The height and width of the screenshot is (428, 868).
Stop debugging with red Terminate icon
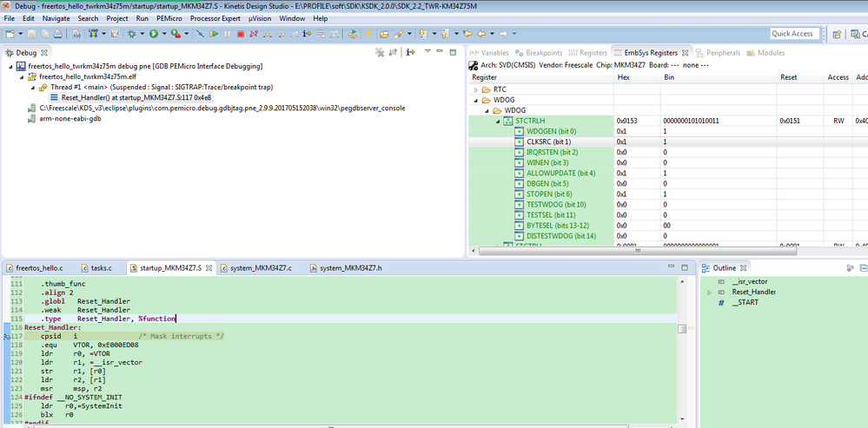[x=241, y=34]
